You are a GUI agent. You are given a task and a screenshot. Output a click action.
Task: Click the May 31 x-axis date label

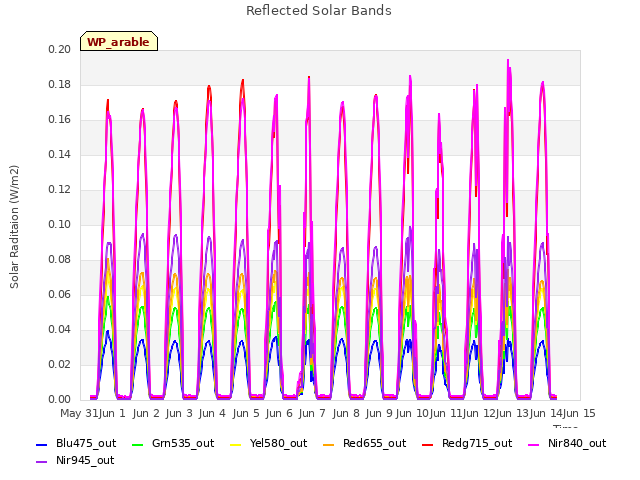[79, 413]
